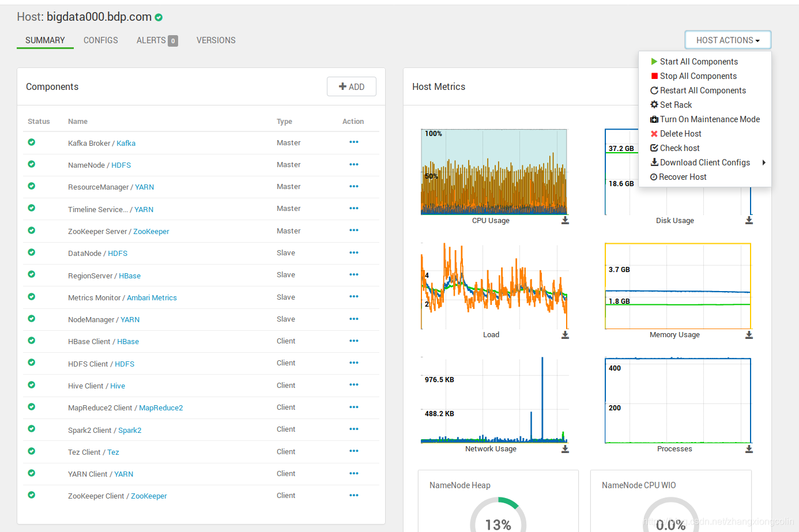Click the green host status check icon
Image resolution: width=799 pixels, height=532 pixels.
pos(159,18)
